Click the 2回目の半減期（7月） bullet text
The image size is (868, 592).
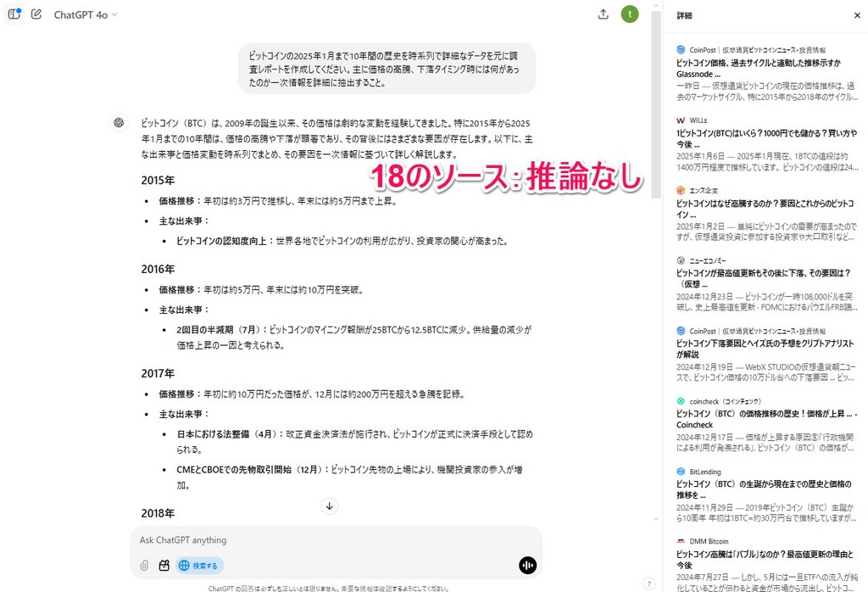coord(353,338)
